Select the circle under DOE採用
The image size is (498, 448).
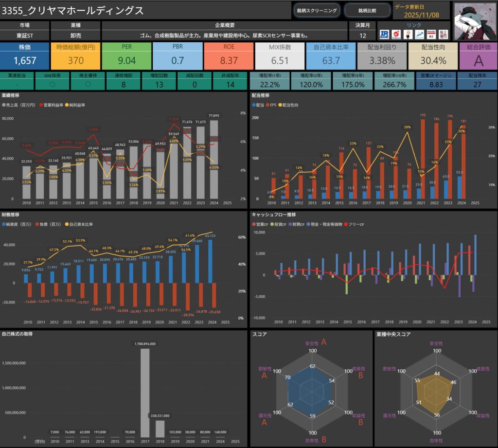coord(52,84)
